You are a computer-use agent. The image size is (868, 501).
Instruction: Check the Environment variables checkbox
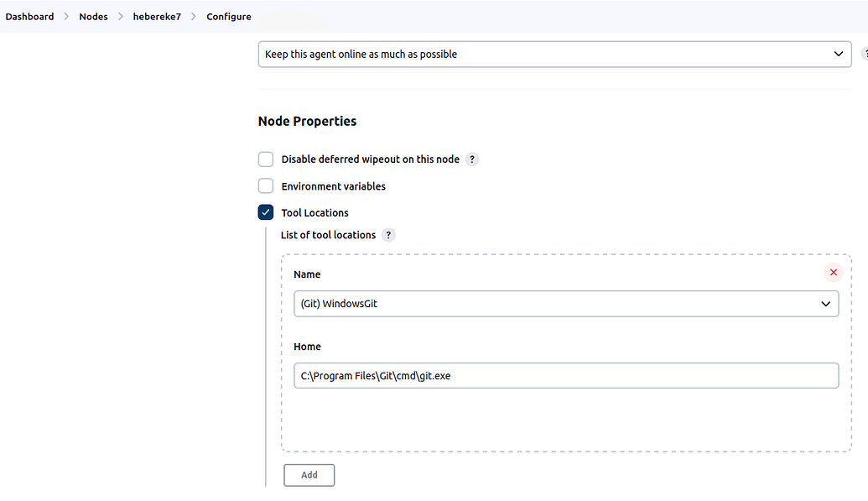click(x=266, y=186)
